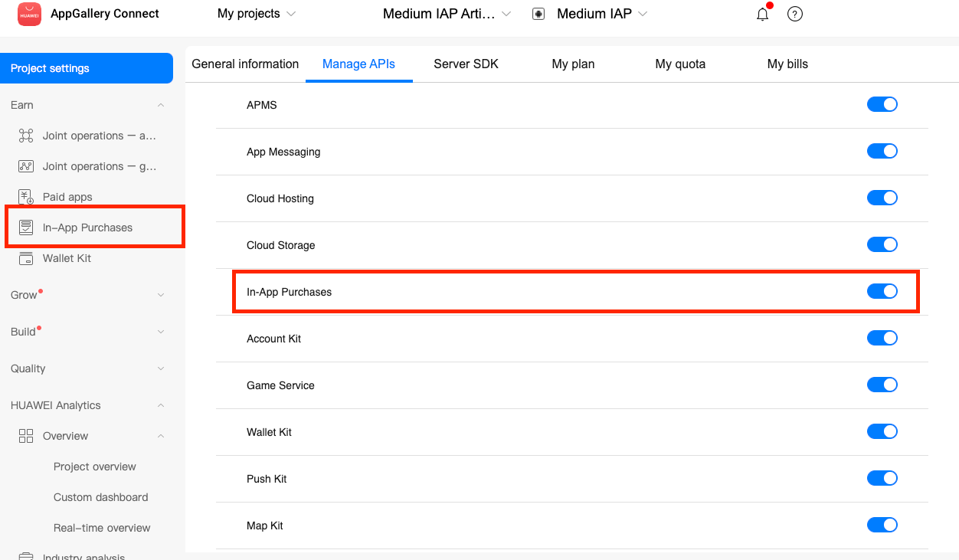959x560 pixels.
Task: Turn off the Cloud Storage switch
Action: [x=882, y=244]
